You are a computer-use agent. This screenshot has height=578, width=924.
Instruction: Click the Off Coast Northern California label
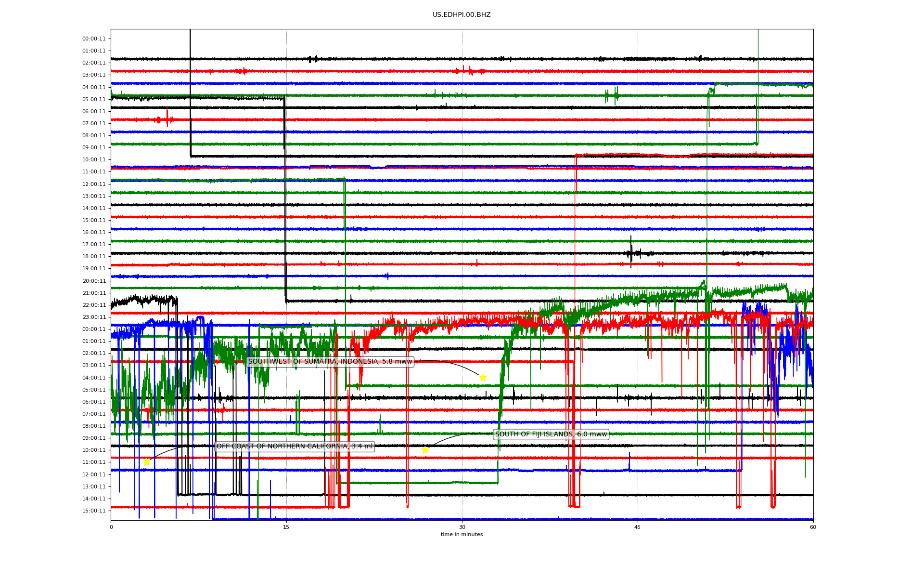[x=295, y=447]
